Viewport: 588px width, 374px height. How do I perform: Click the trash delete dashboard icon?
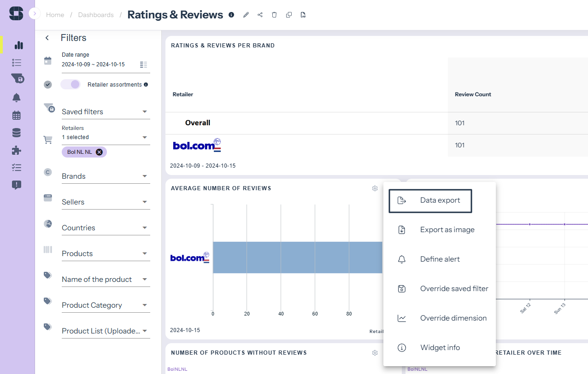(x=274, y=15)
